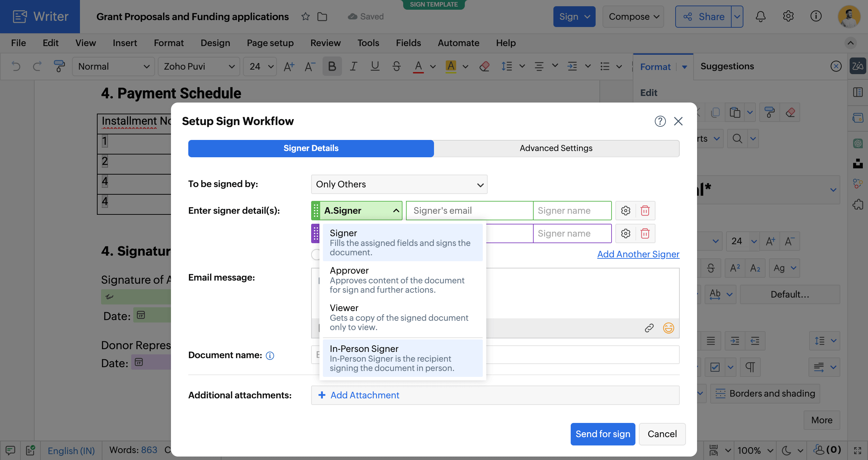Open the move-to-folder icon beside title
The image size is (868, 460).
click(x=322, y=17)
